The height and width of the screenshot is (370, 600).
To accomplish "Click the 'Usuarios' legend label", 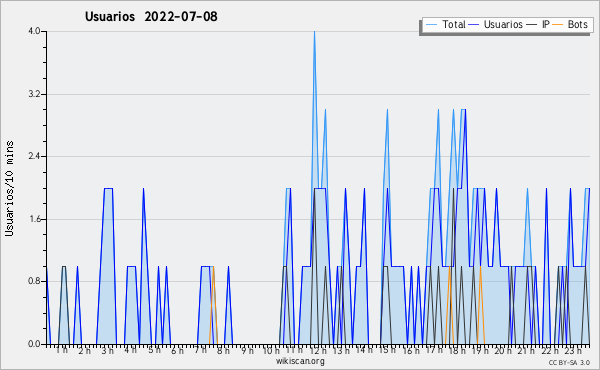I will point(503,24).
